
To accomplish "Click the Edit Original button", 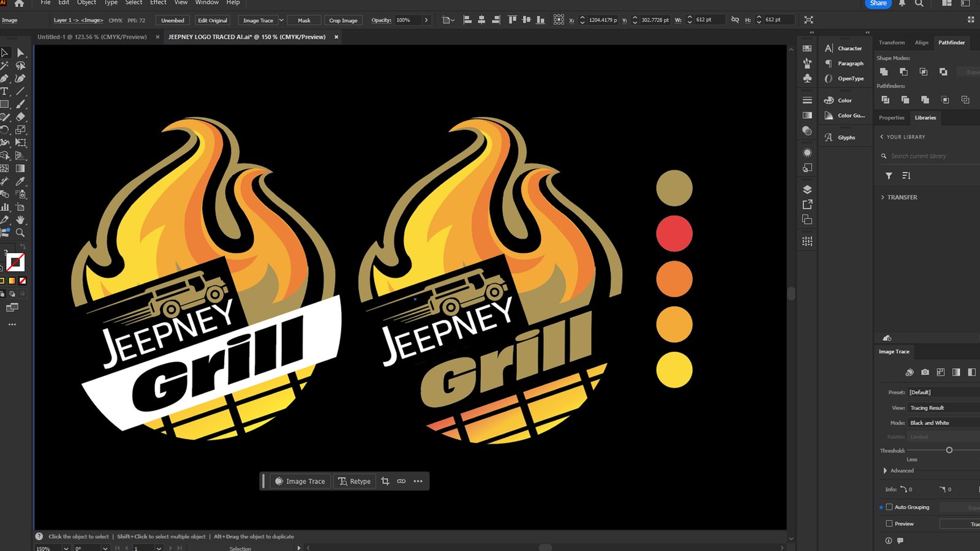I will click(213, 20).
